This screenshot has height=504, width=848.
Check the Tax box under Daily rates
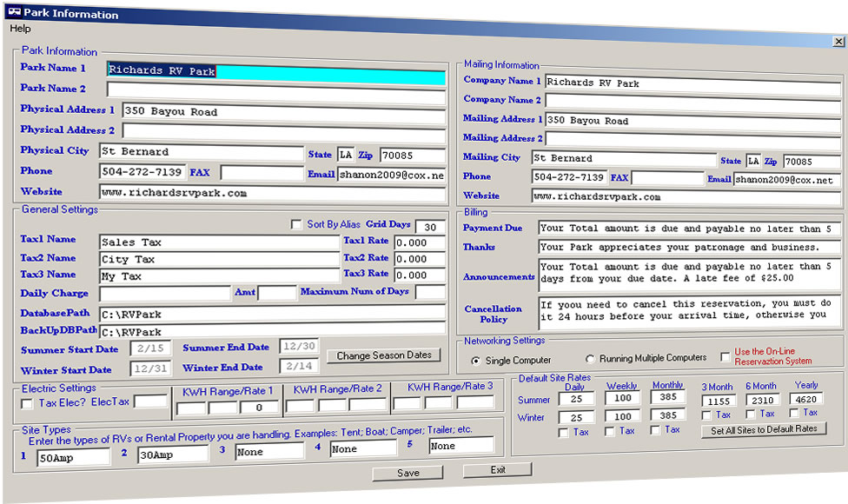coord(564,432)
